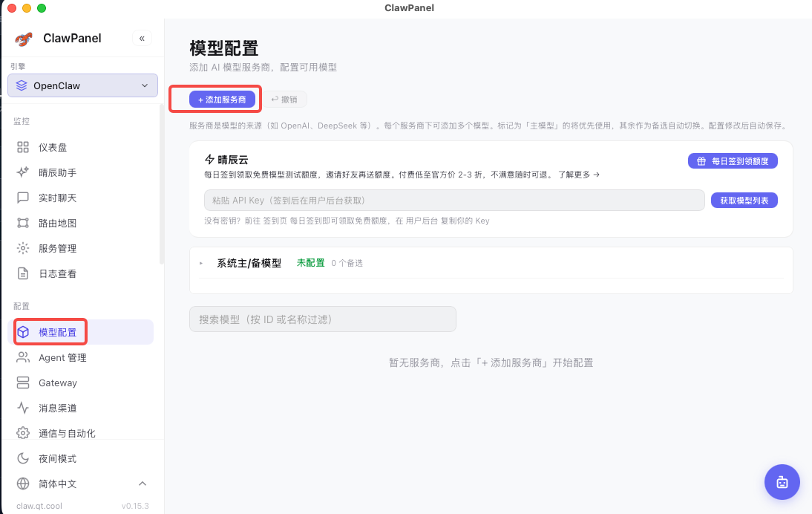Click the 晴辰云 card title

pos(233,160)
